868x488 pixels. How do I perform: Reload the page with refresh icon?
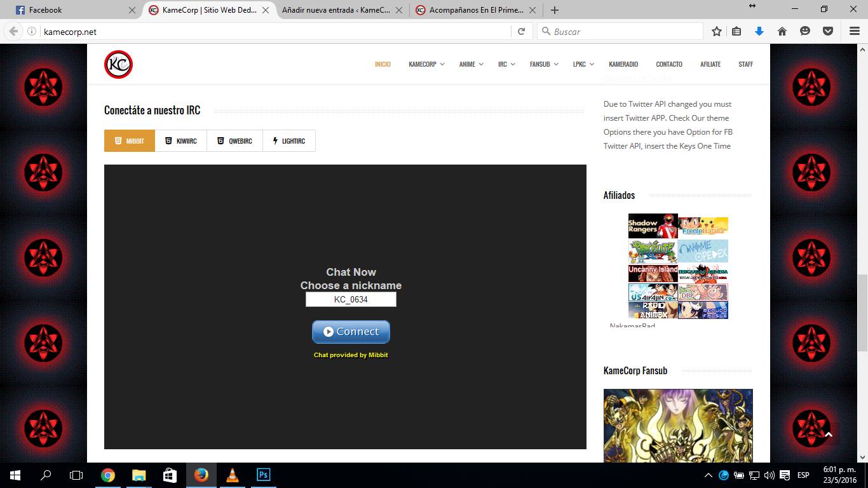(521, 31)
